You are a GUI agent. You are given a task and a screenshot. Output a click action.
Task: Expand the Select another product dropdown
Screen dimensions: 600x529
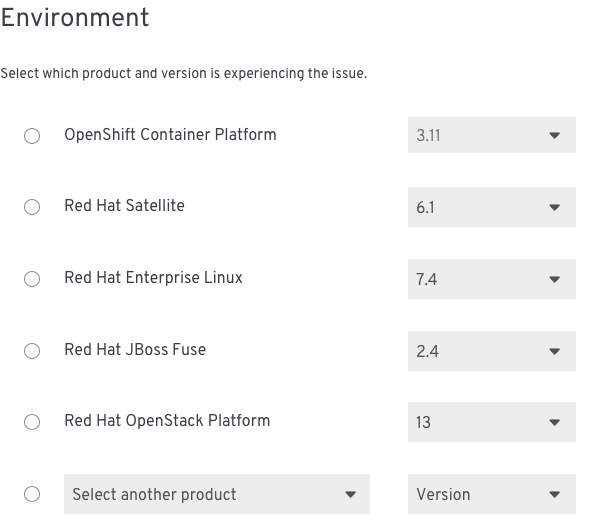tap(217, 494)
